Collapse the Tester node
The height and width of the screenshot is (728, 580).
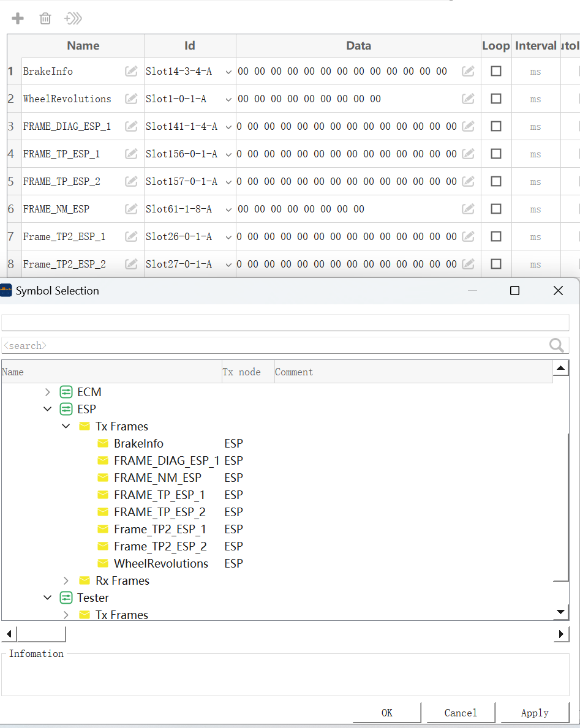47,598
